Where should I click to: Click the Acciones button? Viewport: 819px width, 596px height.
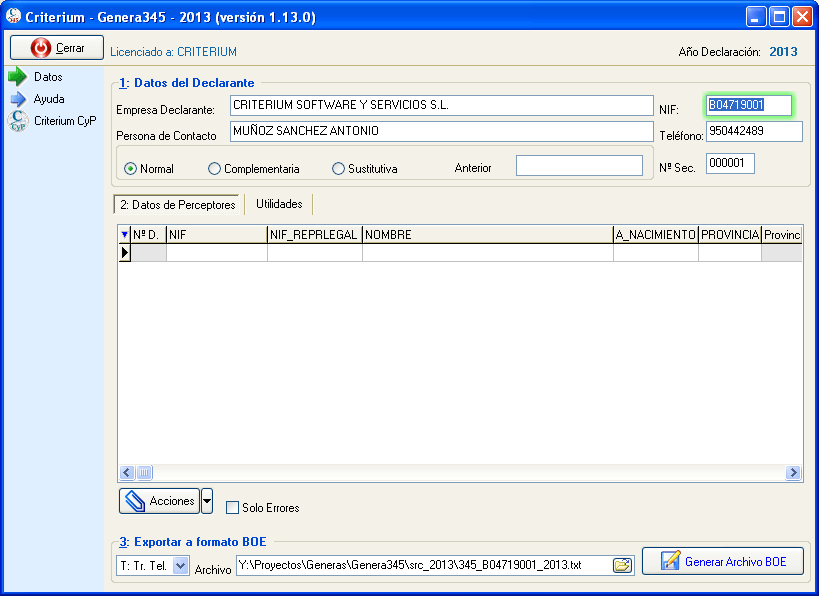pyautogui.click(x=159, y=501)
